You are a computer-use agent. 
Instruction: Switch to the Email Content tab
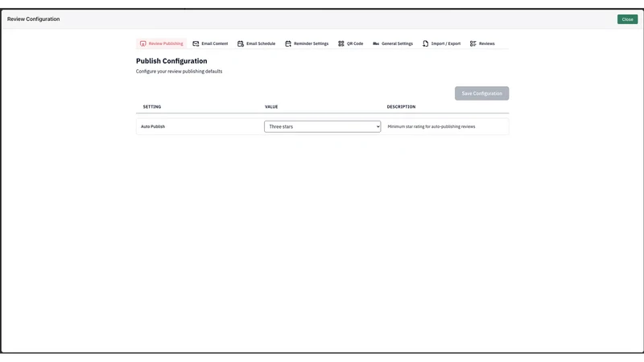[210, 43]
